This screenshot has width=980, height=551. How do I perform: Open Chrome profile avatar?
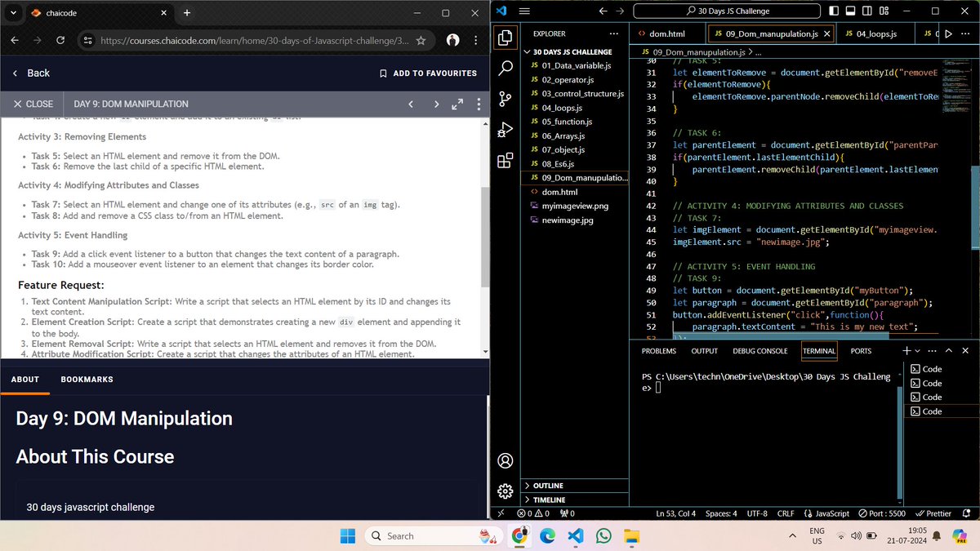452,40
